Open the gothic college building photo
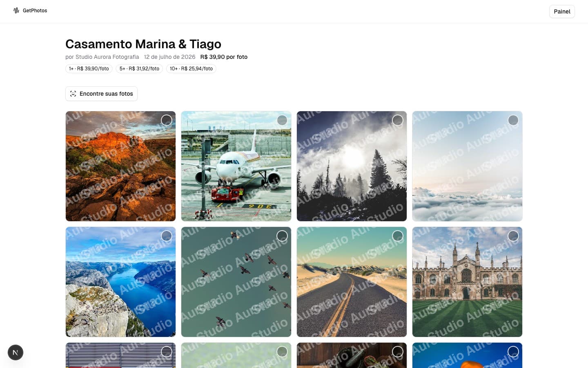 467,282
